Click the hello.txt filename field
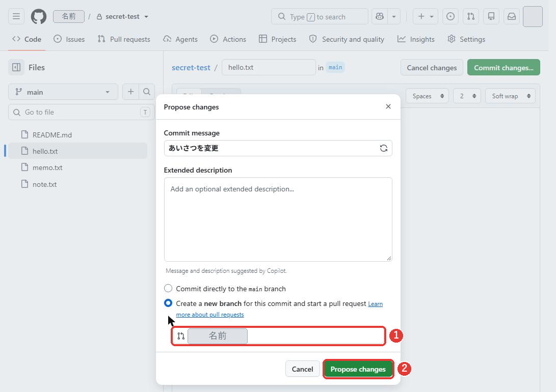 tap(269, 67)
